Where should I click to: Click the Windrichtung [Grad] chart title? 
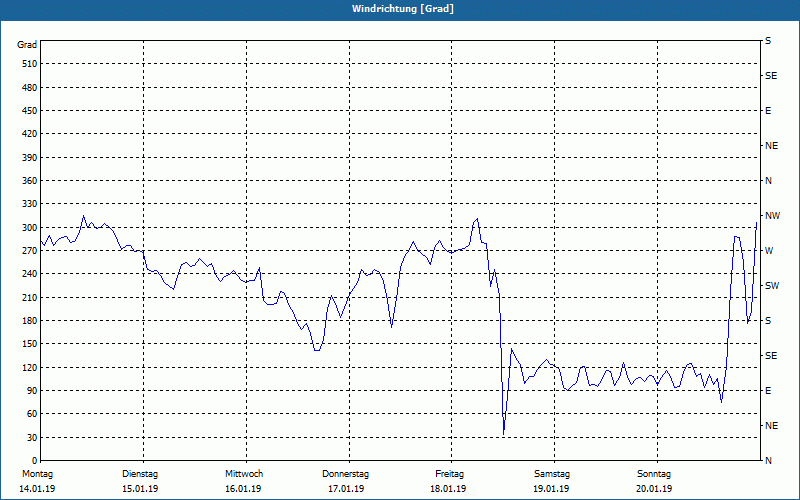click(403, 9)
